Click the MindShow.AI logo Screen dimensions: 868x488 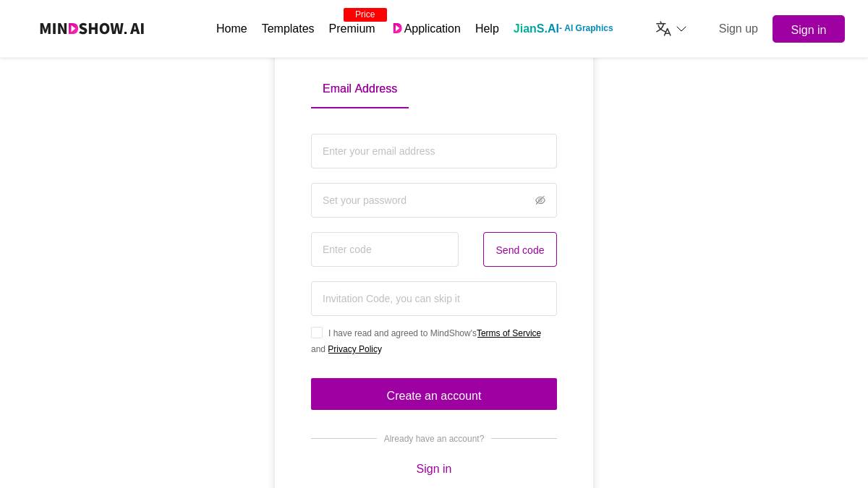(x=92, y=29)
